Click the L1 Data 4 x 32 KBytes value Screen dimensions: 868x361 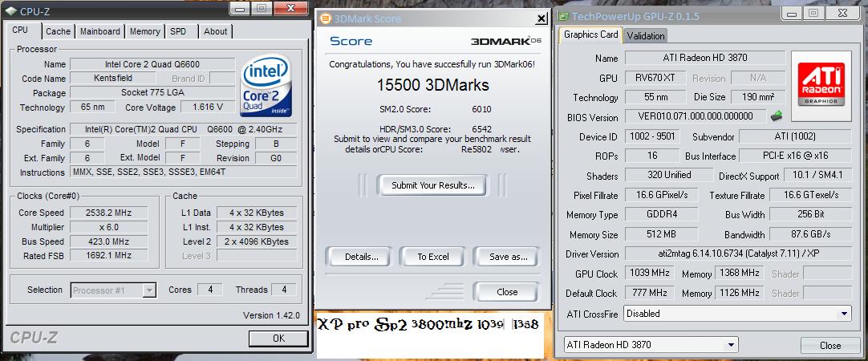(x=256, y=213)
